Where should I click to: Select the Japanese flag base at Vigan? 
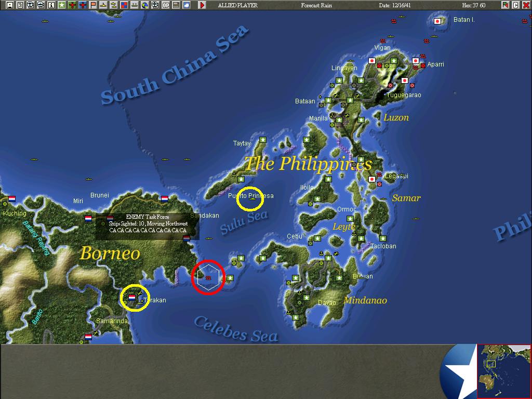(x=372, y=61)
